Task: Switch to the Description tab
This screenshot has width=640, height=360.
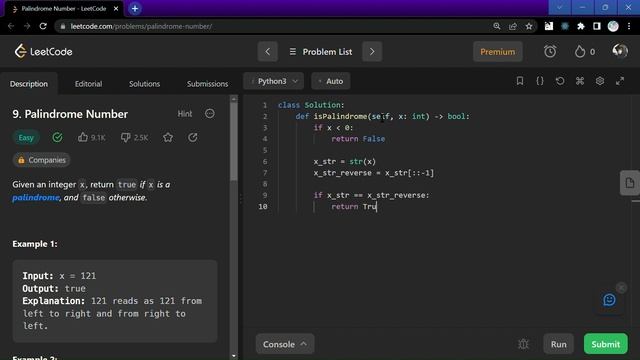Action: pos(29,84)
